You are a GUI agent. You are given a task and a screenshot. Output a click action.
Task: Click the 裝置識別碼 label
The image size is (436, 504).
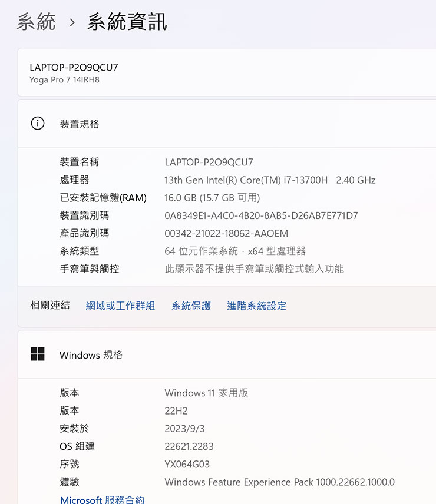click(x=84, y=215)
